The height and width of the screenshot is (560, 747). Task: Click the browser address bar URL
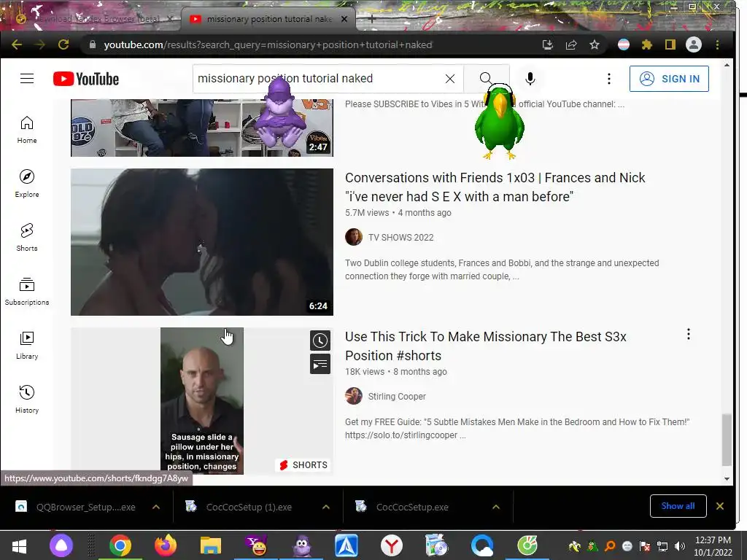pos(268,44)
